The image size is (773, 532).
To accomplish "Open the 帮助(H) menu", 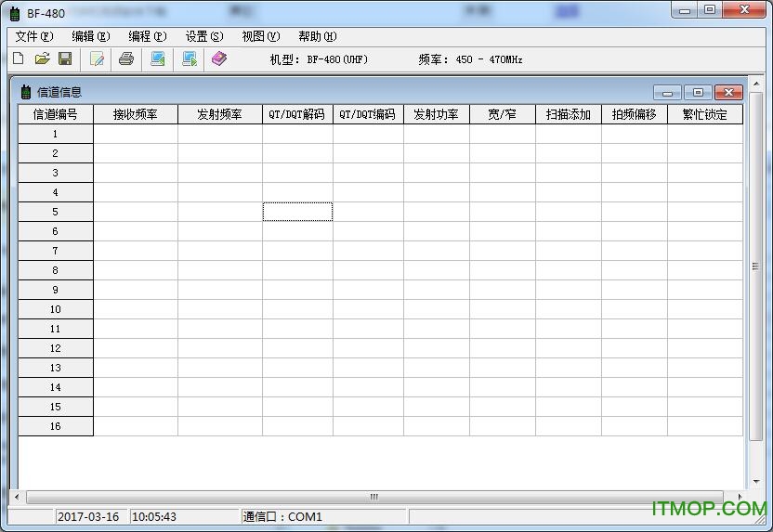I will [318, 36].
